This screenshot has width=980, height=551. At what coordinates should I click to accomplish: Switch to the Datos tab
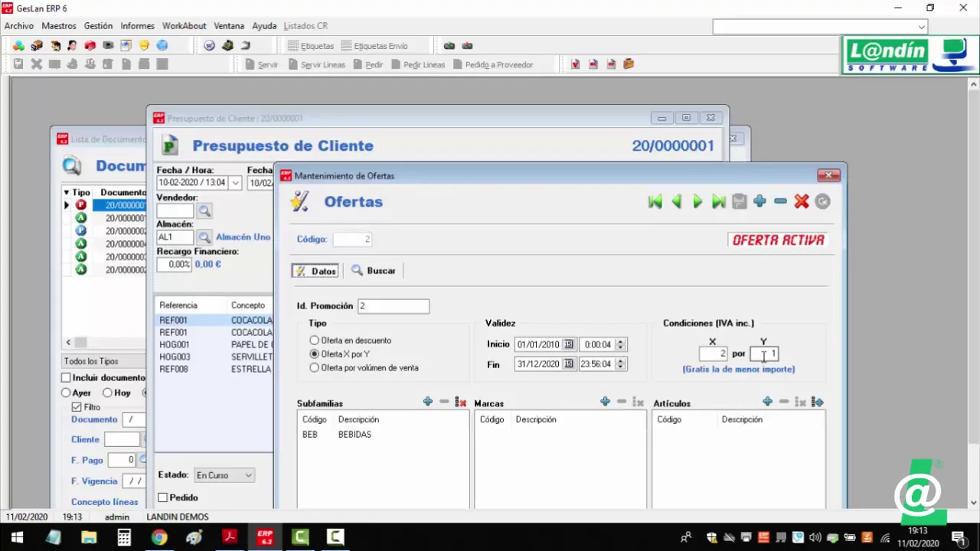tap(315, 271)
